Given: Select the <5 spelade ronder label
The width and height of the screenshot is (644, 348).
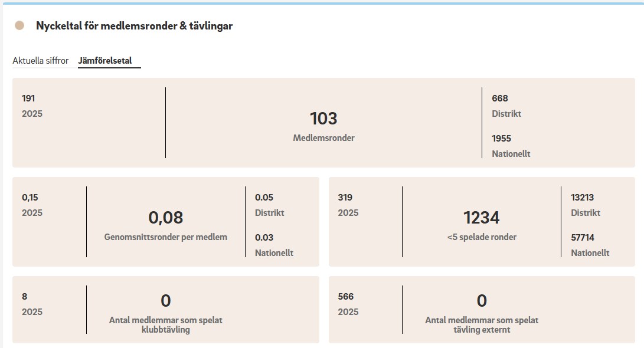Looking at the screenshot, I should click(482, 237).
